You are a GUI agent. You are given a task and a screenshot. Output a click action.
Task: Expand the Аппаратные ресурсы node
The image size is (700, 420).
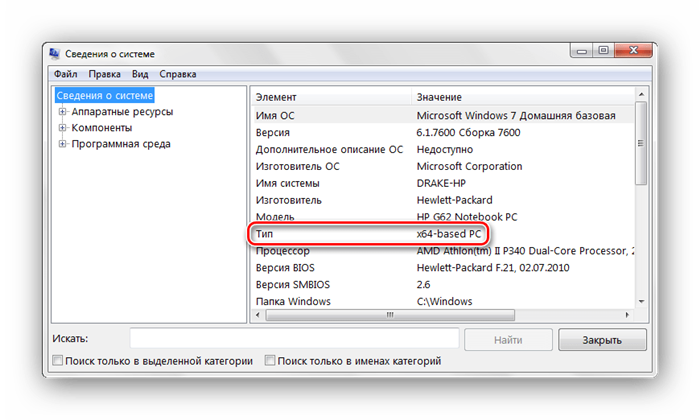point(62,112)
